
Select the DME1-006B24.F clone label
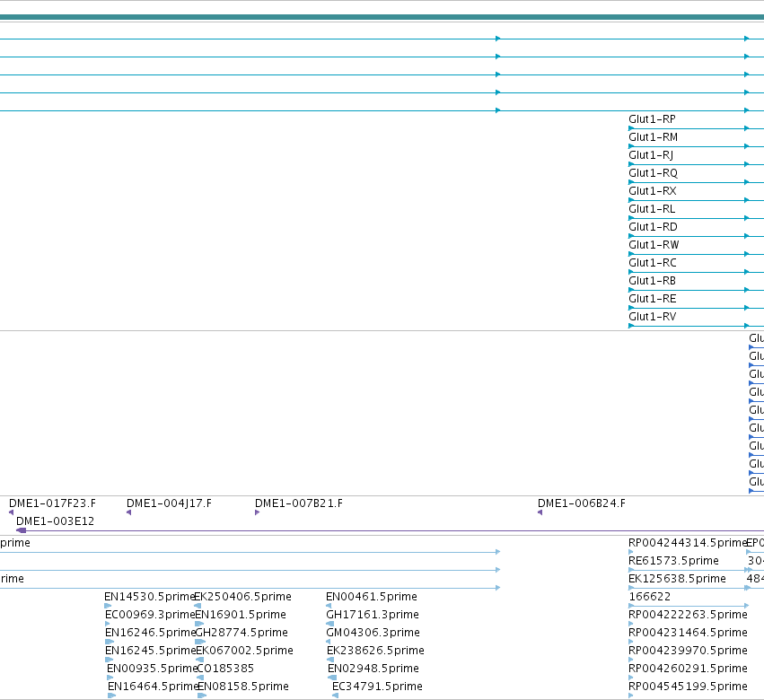point(581,503)
